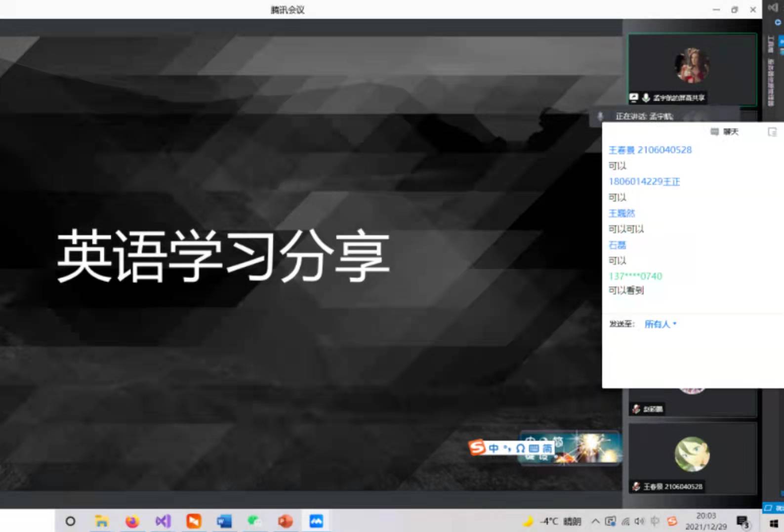The image size is (784, 532).
Task: Toggle Sogou punctuation mode button
Action: [507, 449]
